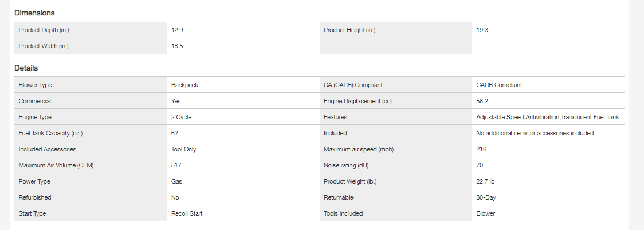Click the No additional items included text

click(x=535, y=133)
